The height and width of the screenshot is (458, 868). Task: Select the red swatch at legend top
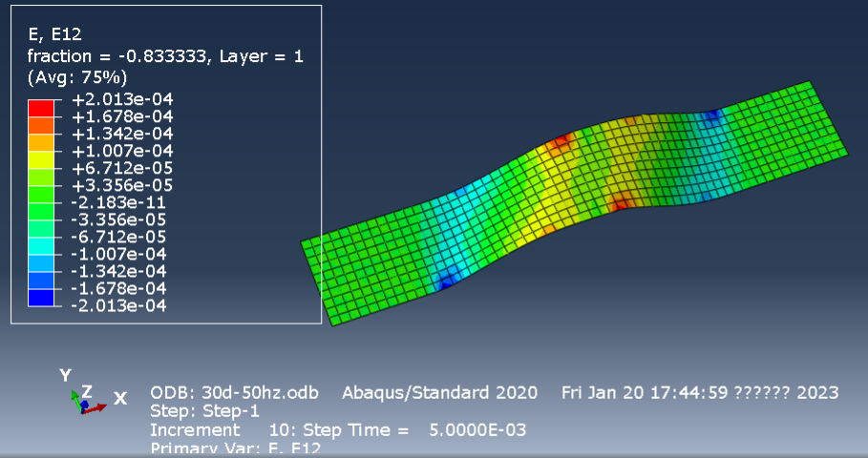[x=41, y=107]
